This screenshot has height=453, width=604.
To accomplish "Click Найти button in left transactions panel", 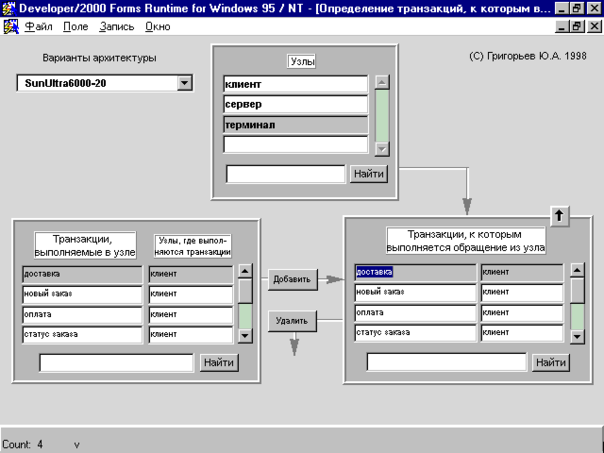I will [x=219, y=362].
